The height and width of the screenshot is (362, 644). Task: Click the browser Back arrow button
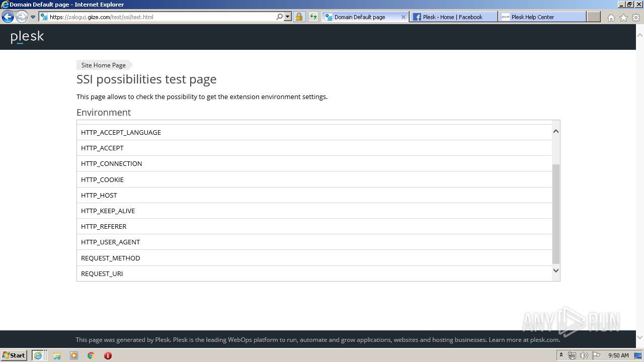coord(8,17)
